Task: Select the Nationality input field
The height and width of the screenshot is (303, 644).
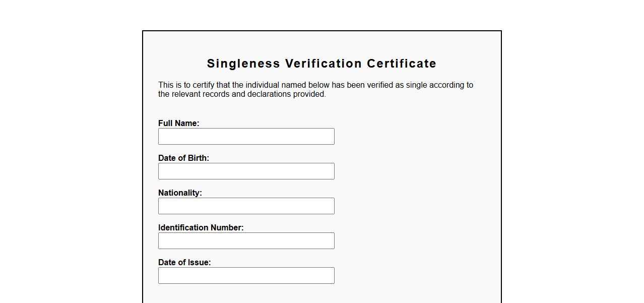Action: [246, 206]
